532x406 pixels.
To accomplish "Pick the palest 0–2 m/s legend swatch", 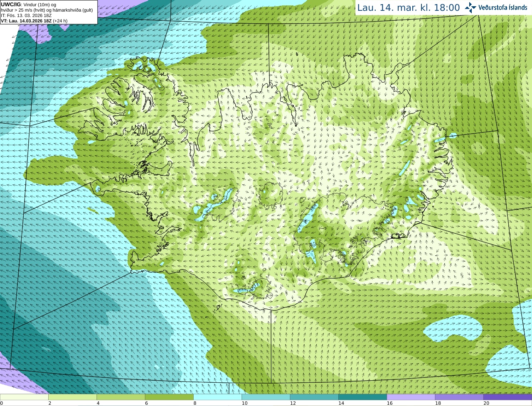I will tap(24, 397).
